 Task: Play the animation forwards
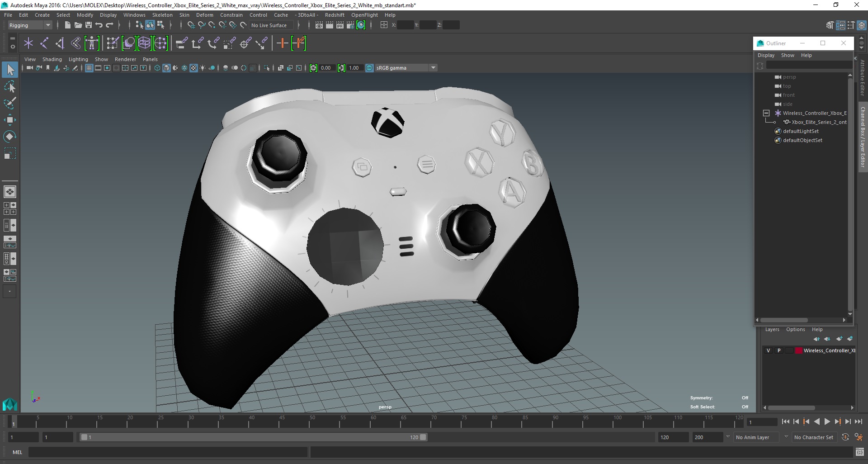(x=827, y=421)
